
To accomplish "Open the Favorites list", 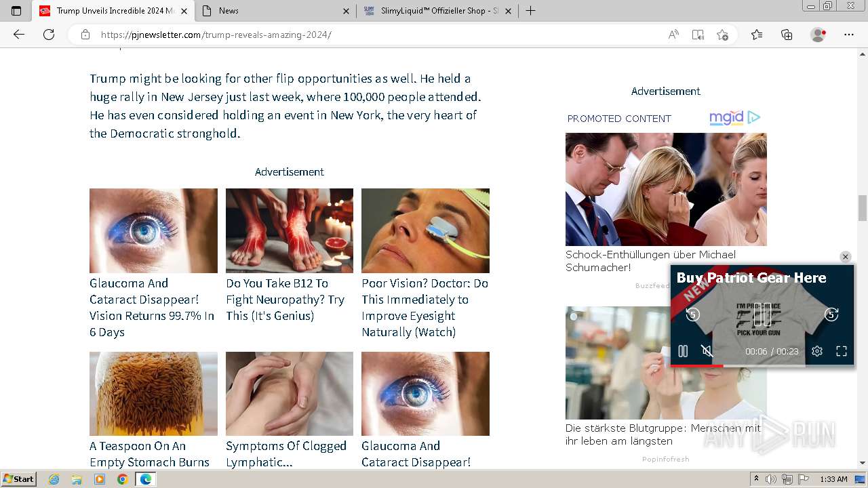I will [757, 35].
